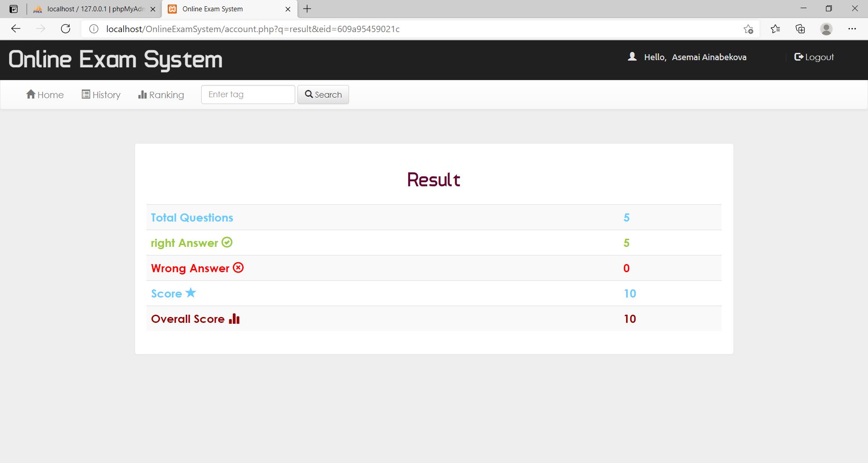Click the site information icon in address bar
Screen dimensions: 868x463
(94, 29)
